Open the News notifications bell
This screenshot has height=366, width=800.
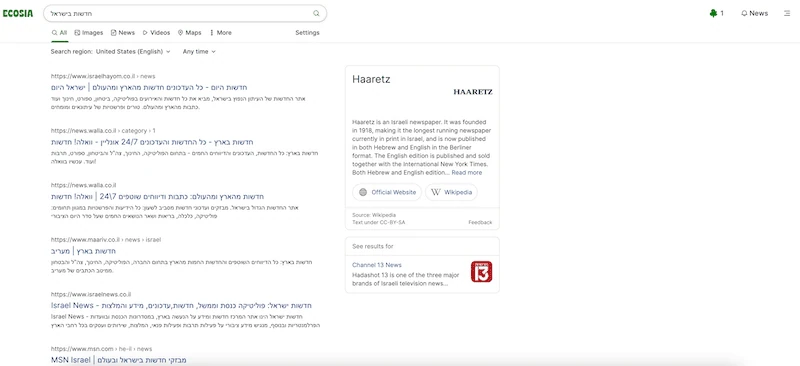[755, 13]
